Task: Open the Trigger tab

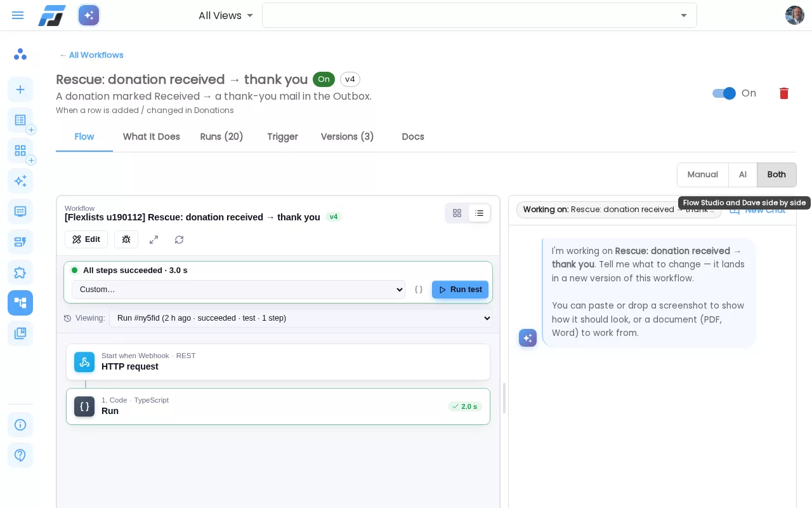Action: (x=283, y=137)
